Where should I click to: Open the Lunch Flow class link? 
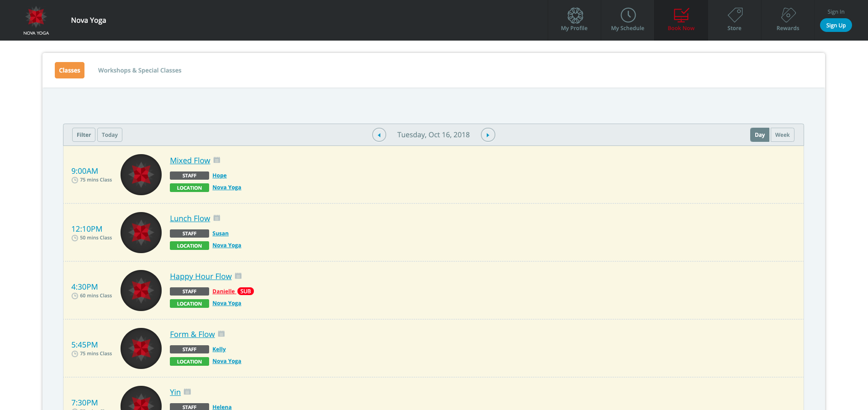[x=190, y=218]
